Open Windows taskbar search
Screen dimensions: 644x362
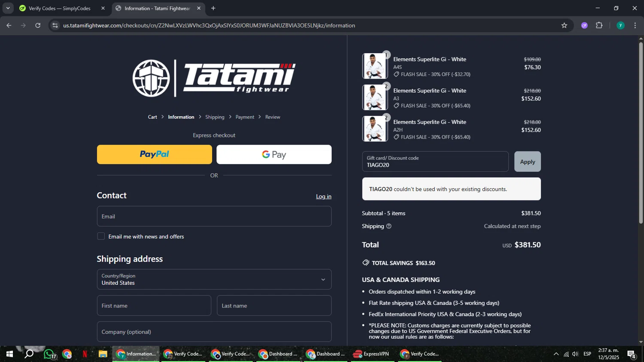click(29, 354)
